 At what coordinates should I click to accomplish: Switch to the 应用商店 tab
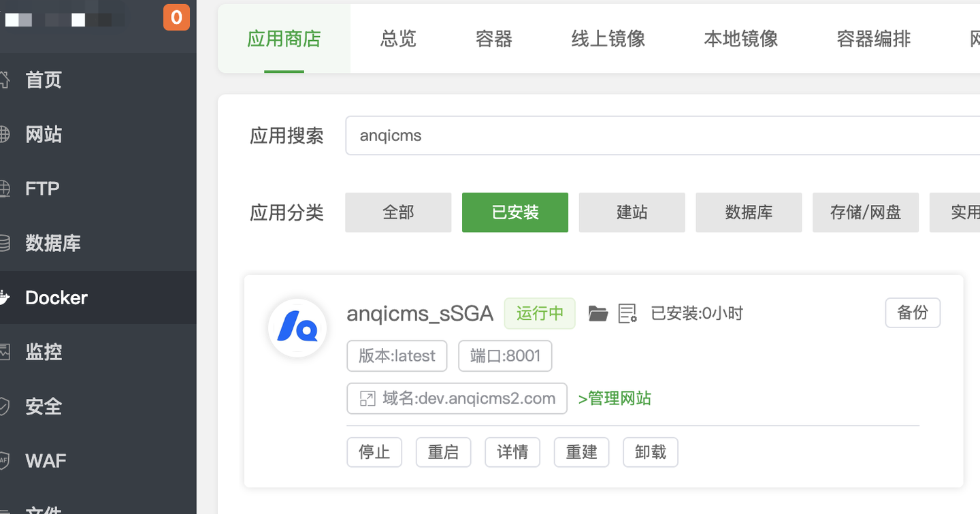click(284, 39)
